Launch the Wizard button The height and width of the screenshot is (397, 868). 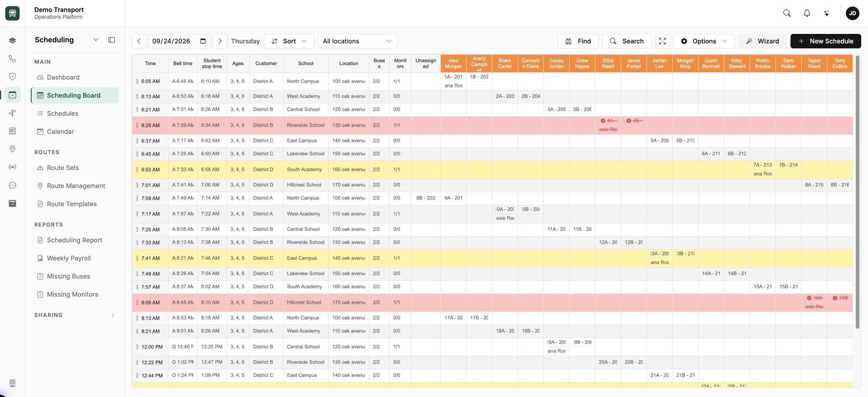tap(763, 41)
